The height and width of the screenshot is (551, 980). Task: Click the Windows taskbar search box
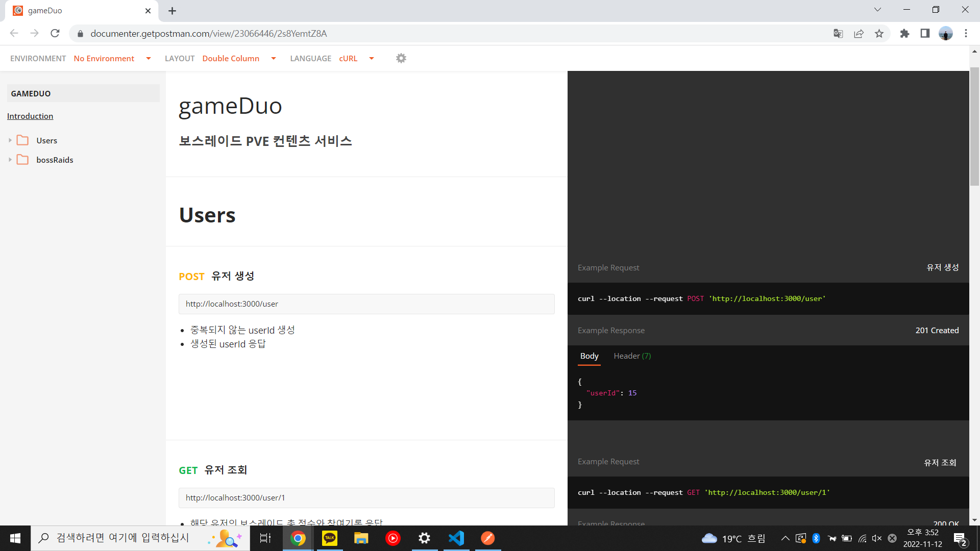(x=140, y=538)
